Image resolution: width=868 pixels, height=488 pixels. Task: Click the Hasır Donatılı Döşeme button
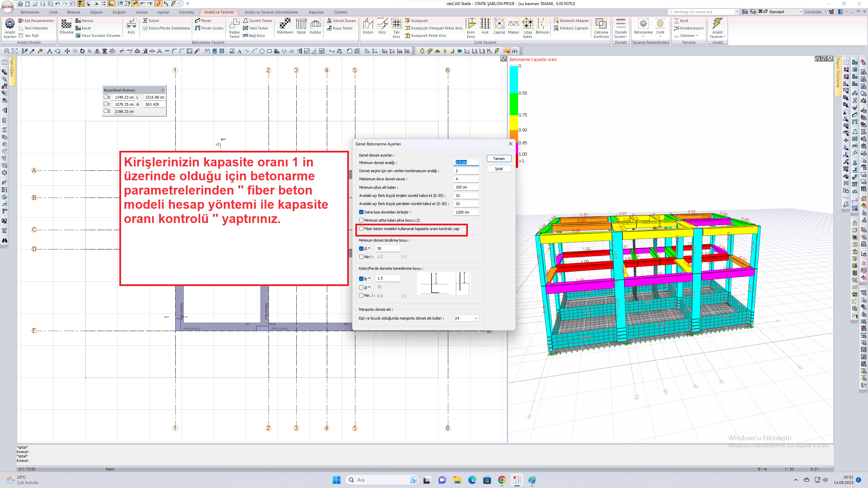point(98,36)
